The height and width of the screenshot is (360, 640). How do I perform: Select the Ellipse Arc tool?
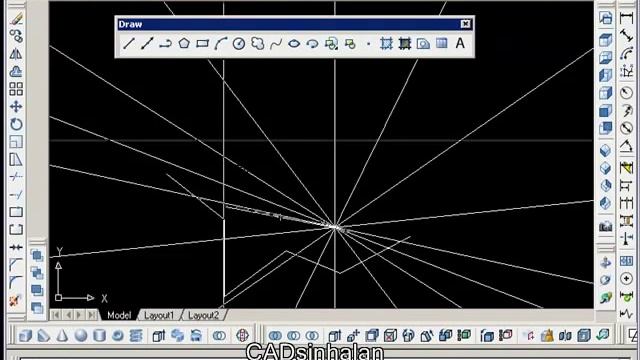click(x=313, y=43)
